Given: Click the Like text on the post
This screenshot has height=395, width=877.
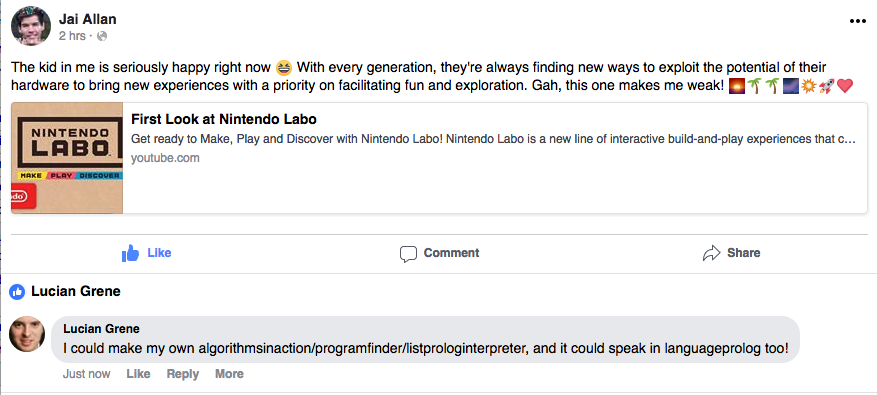Looking at the screenshot, I should tap(159, 253).
